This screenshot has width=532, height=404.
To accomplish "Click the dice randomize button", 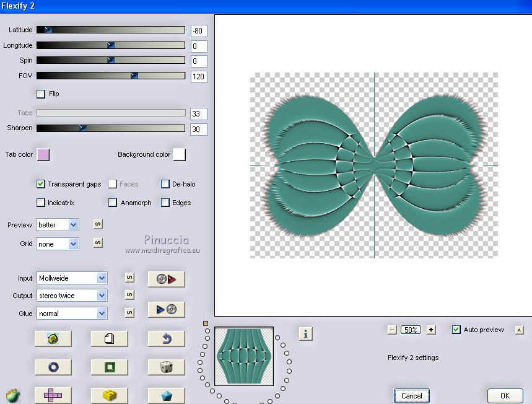I will [x=166, y=367].
